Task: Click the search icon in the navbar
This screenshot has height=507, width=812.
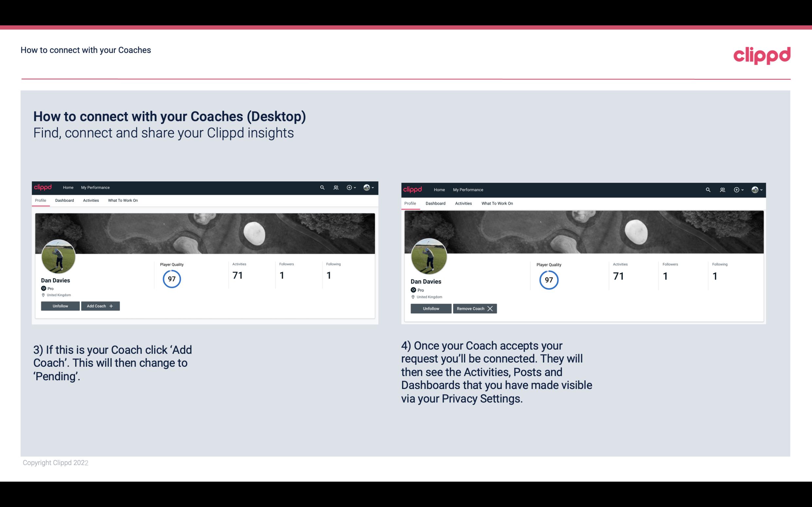Action: click(323, 187)
